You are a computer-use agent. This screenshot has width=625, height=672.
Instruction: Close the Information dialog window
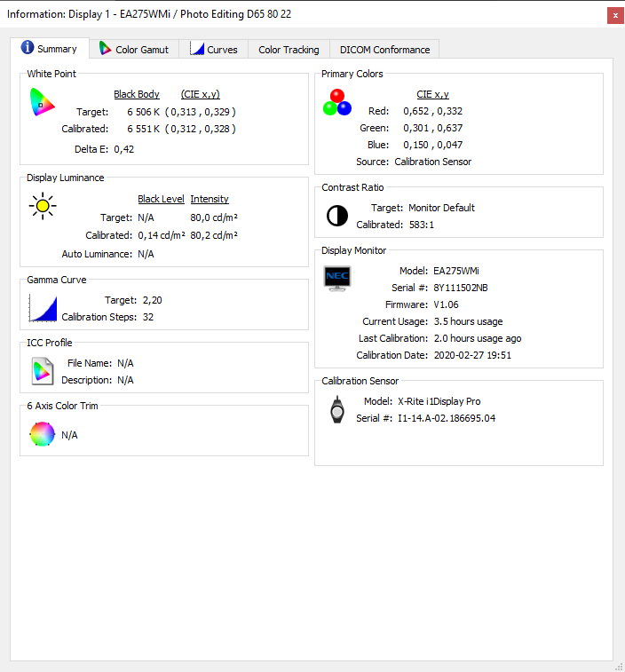(x=614, y=15)
